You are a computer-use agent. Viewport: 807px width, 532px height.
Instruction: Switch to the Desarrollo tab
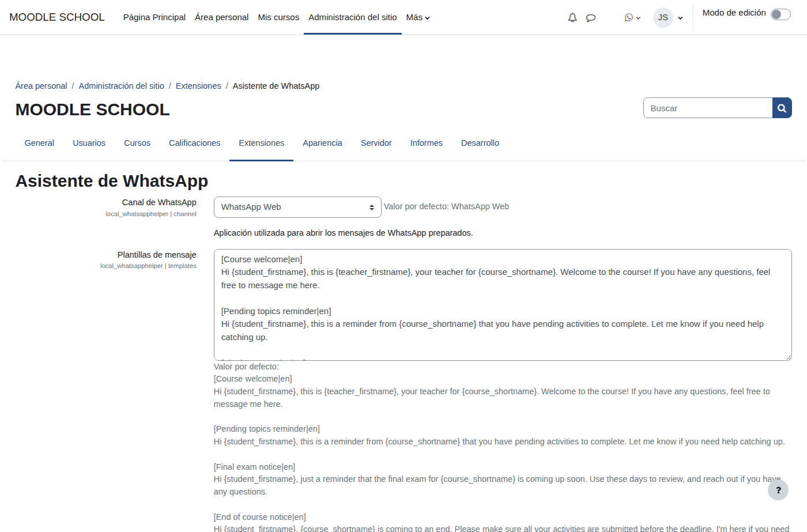click(x=480, y=143)
